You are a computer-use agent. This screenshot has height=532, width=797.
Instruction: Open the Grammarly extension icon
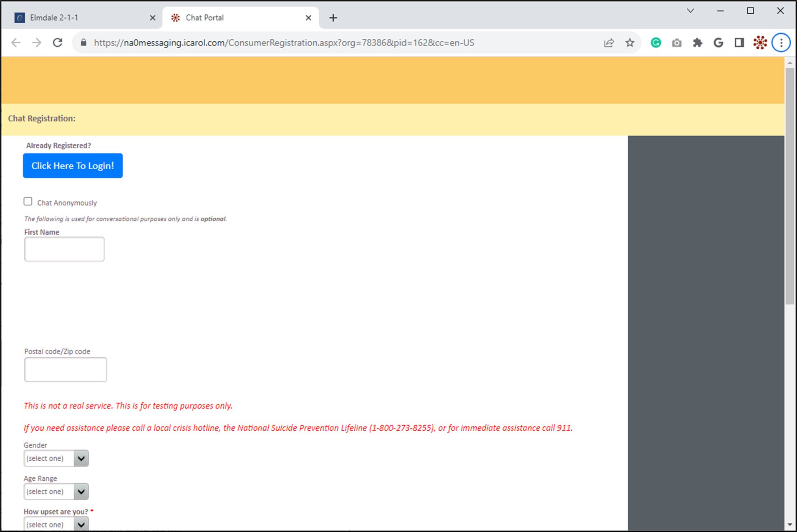pyautogui.click(x=656, y=43)
